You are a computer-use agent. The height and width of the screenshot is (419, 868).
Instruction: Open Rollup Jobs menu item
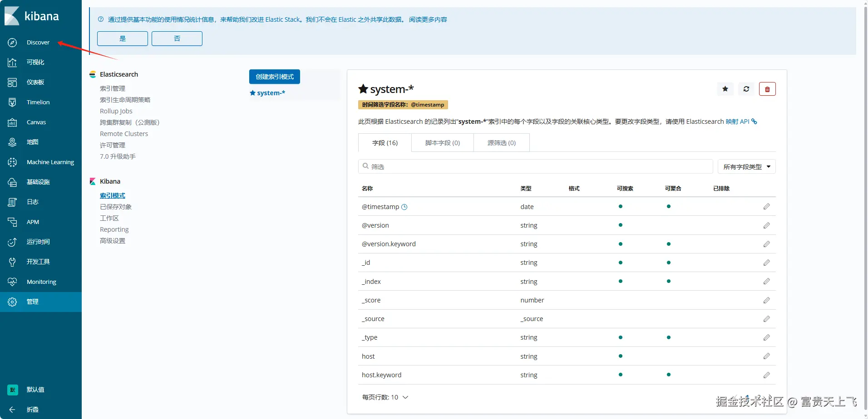tap(116, 111)
